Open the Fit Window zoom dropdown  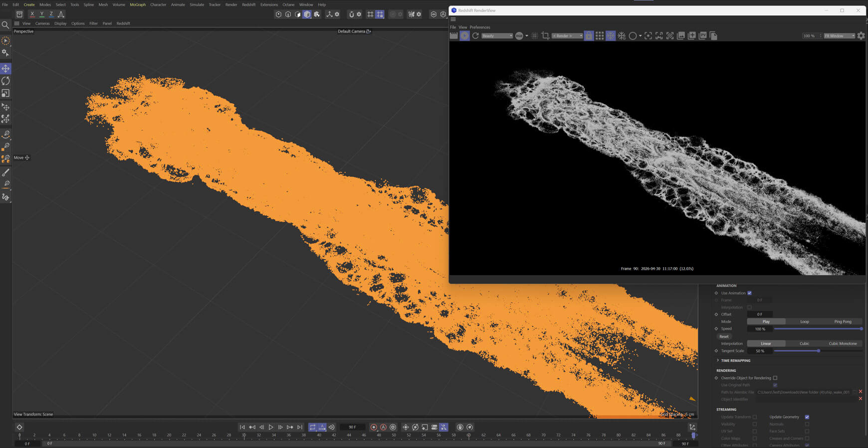coord(840,36)
